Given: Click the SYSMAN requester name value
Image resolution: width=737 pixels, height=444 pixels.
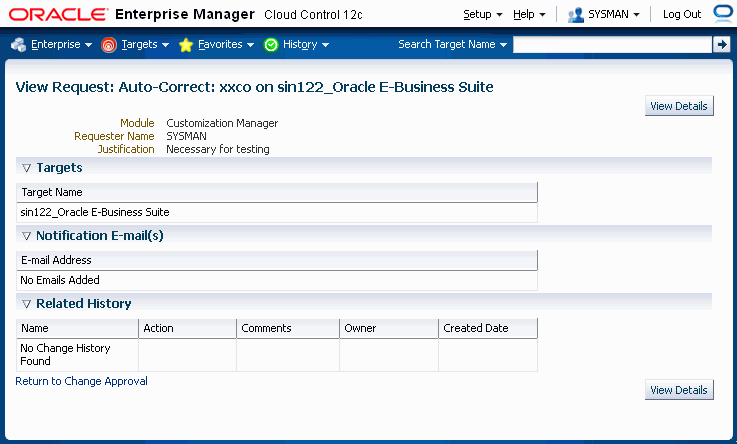Looking at the screenshot, I should pos(186,136).
